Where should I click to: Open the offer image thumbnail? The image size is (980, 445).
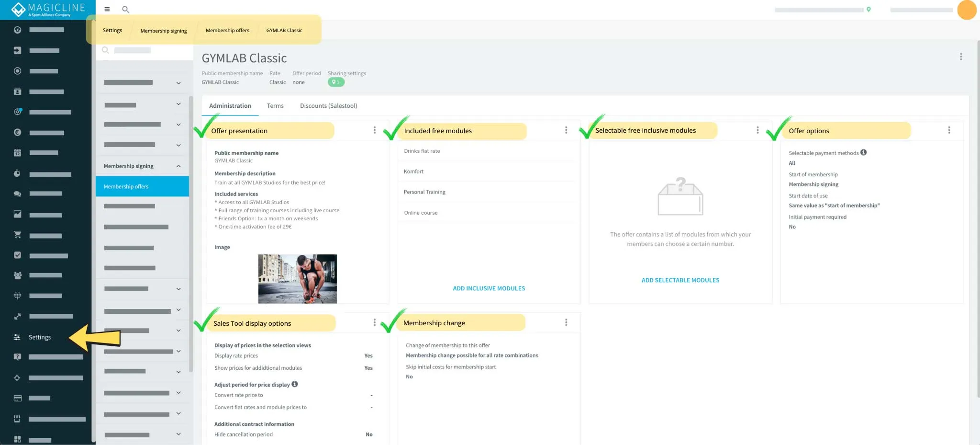298,279
